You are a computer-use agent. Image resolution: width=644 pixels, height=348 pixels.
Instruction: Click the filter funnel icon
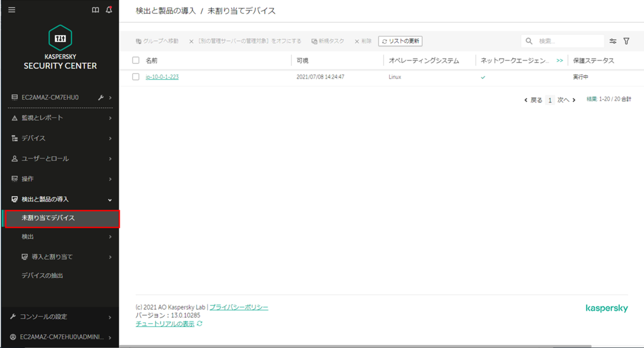(x=626, y=41)
